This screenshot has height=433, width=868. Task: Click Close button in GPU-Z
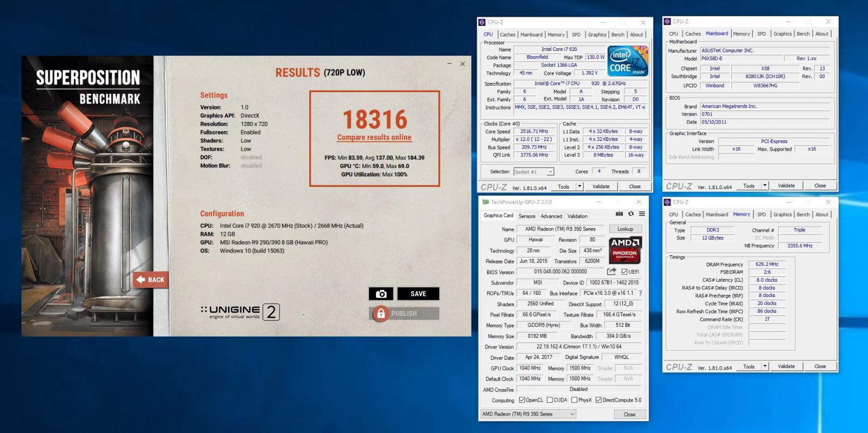[x=629, y=414]
